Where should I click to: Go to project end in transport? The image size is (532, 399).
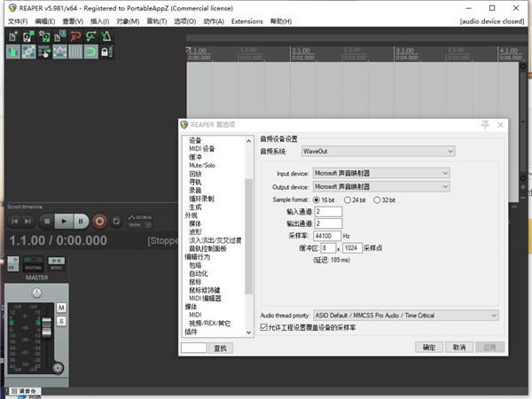point(27,222)
